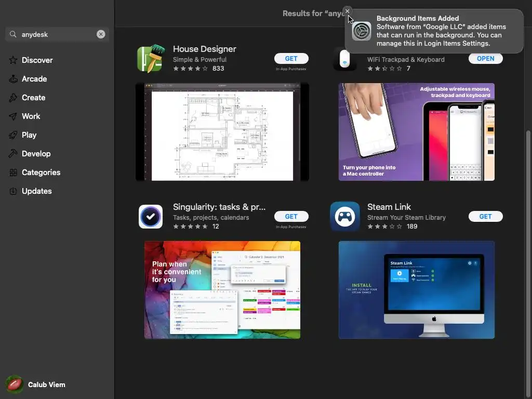Click the Discover star icon
This screenshot has height=399, width=532.
13,60
